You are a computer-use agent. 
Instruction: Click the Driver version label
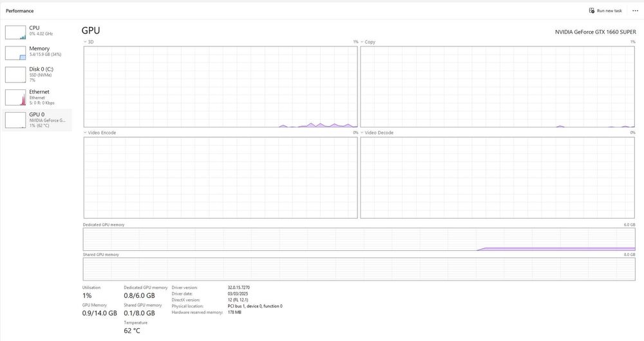coord(184,288)
